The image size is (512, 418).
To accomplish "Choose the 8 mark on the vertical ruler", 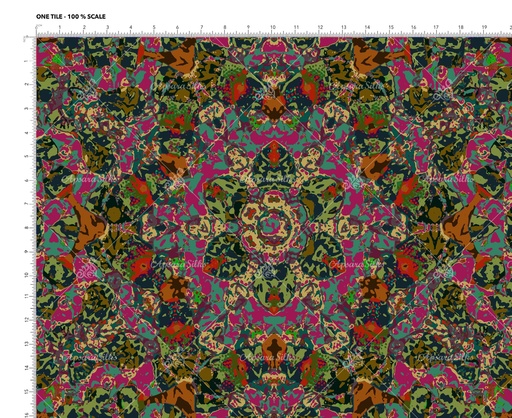I will 27,228.
